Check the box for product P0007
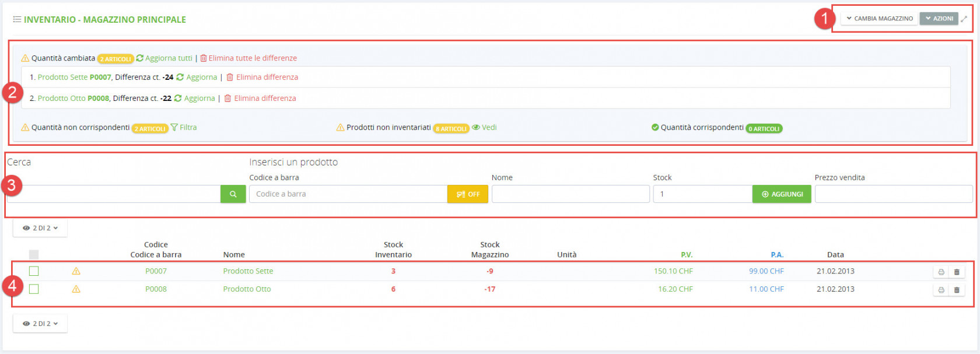This screenshot has height=354, width=980. point(34,271)
